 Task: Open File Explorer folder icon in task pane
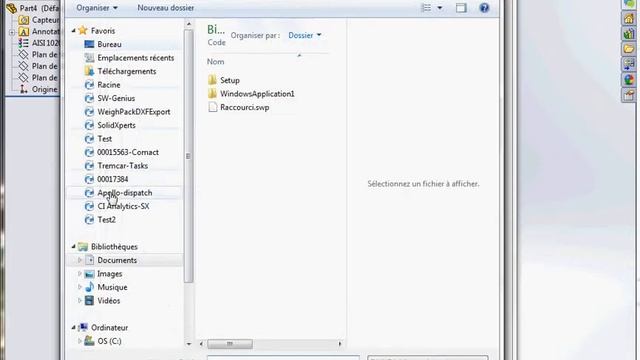629,49
